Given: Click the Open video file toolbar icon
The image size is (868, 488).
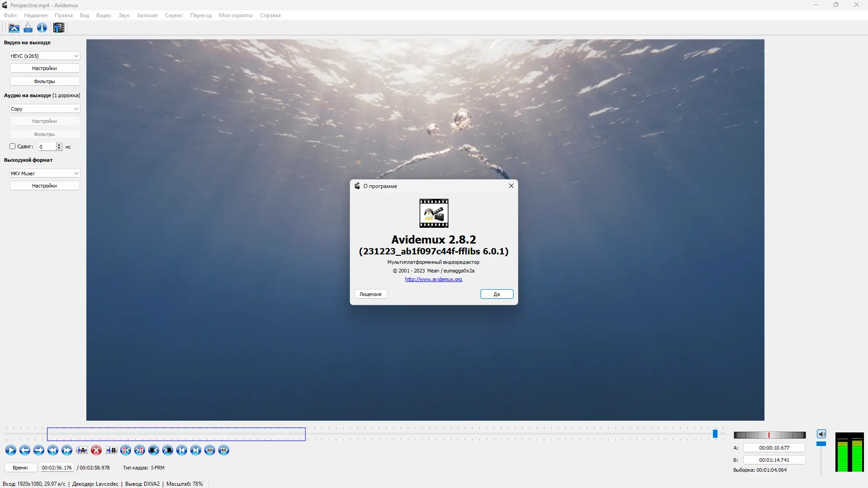Looking at the screenshot, I should click(14, 28).
